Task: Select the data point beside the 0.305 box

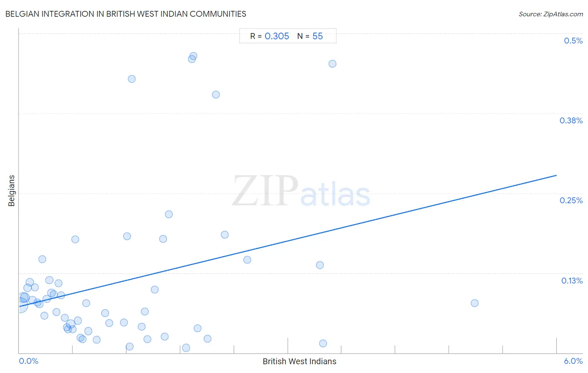Action: click(x=332, y=64)
